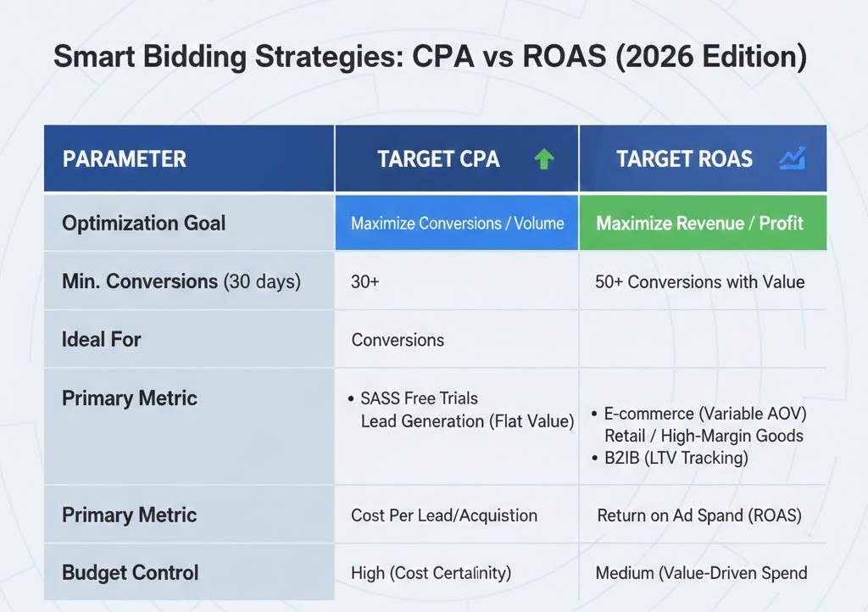Select the TARGET ROAS header text

tap(684, 159)
